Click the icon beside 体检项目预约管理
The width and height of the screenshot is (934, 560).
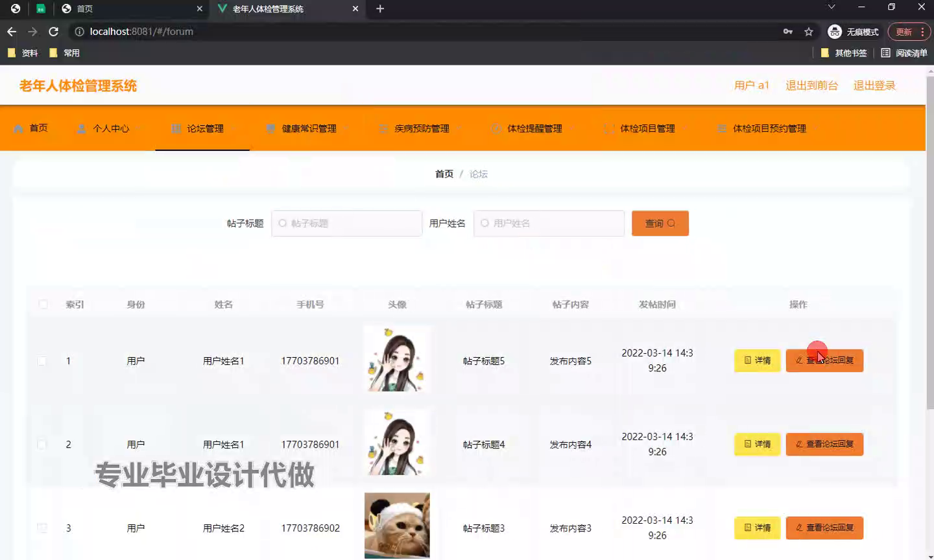722,128
